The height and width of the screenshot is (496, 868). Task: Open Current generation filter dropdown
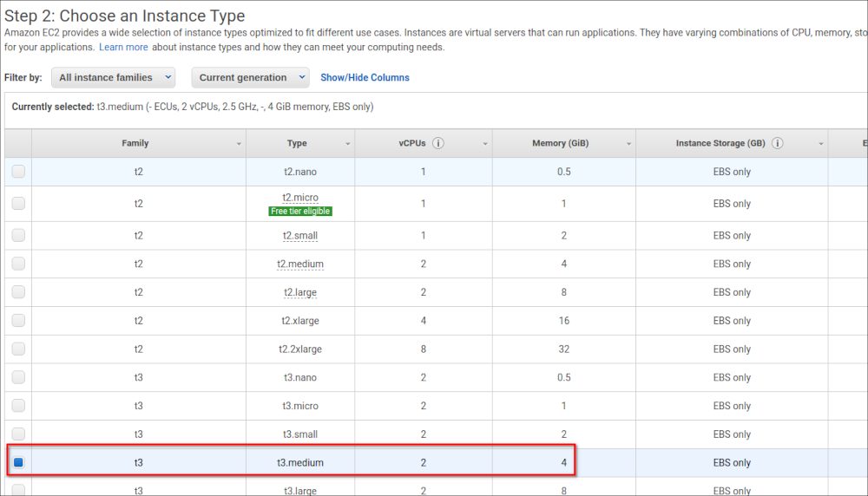(250, 77)
